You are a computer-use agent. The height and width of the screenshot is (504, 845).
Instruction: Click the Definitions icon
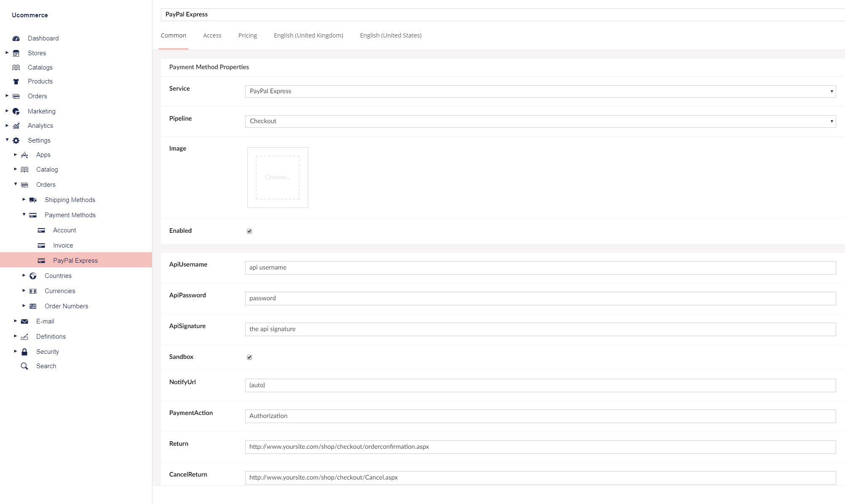tap(24, 337)
